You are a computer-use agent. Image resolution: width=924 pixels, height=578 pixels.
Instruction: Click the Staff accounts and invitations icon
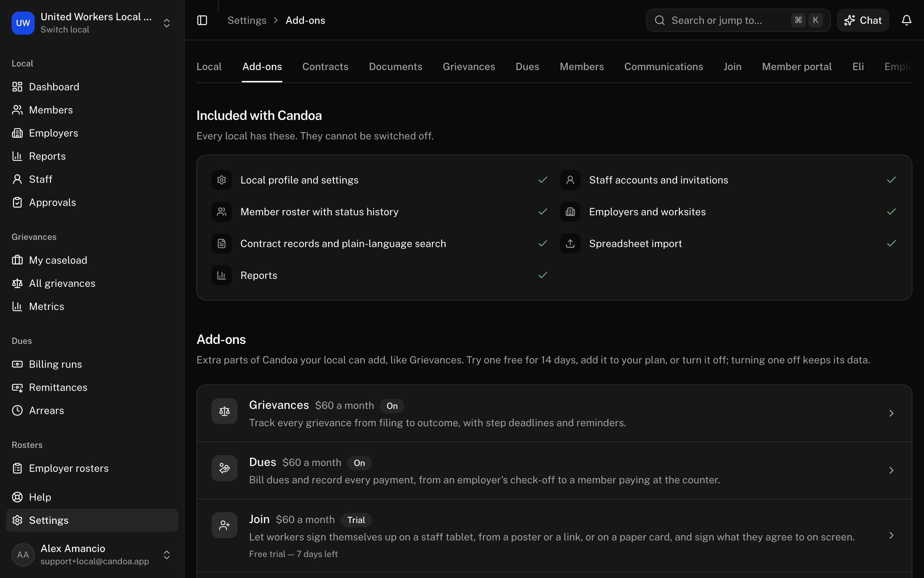[570, 180]
